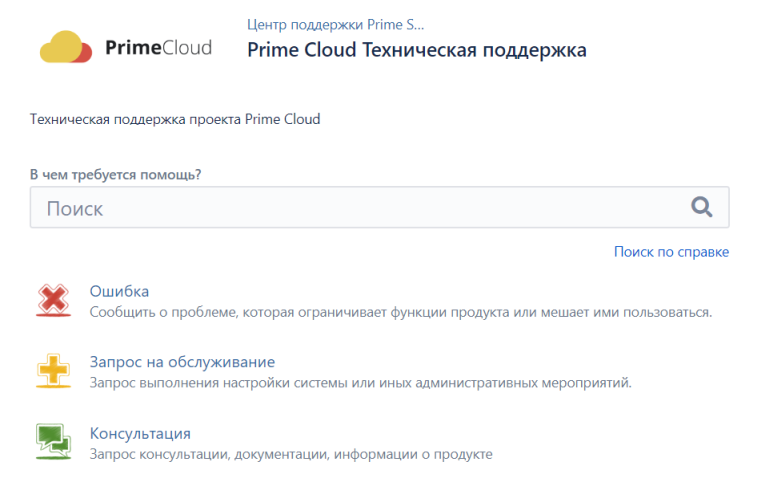Screen dimensions: 778x490
Task: Focus the 'Поиск' search field
Action: 380,207
